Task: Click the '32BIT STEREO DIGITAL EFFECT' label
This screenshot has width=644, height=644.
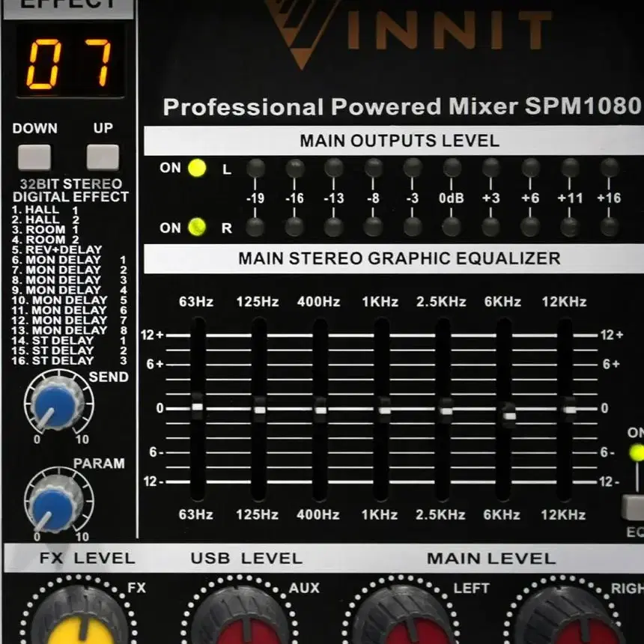Action: pos(70,190)
